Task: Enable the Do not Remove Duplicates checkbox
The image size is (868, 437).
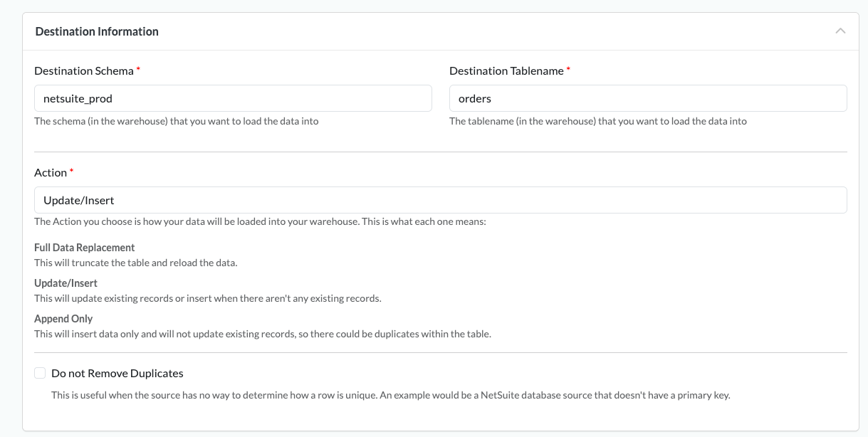Action: tap(40, 373)
